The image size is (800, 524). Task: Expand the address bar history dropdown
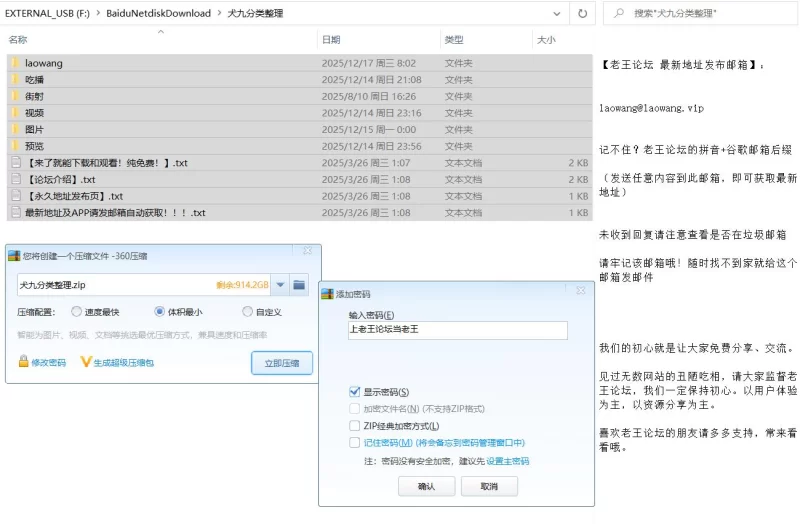coord(556,14)
